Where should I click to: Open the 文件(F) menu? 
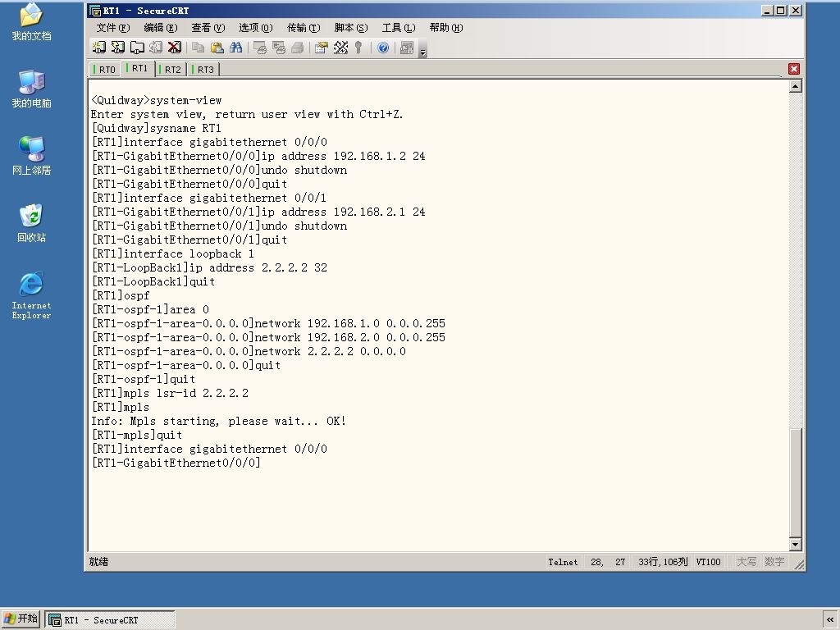pyautogui.click(x=112, y=27)
